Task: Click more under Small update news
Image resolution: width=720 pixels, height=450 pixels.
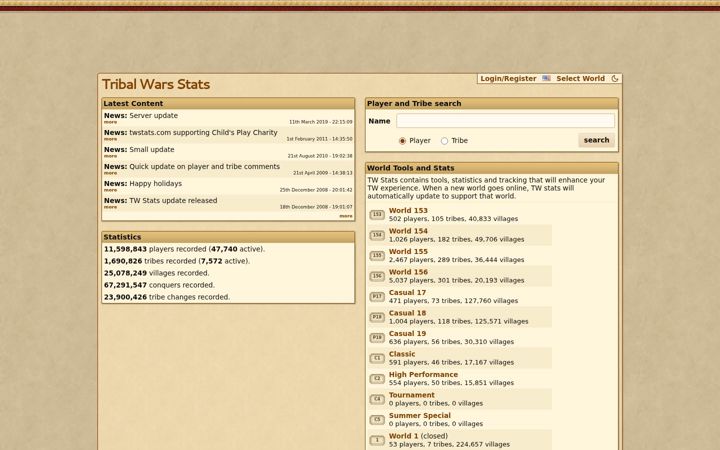Action: pyautogui.click(x=110, y=156)
